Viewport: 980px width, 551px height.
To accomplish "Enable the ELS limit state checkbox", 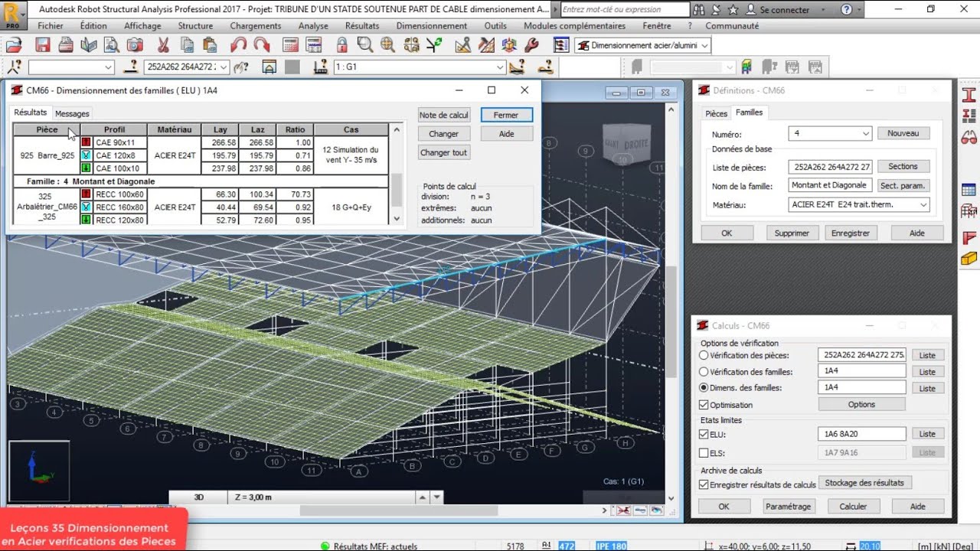I will pyautogui.click(x=704, y=452).
